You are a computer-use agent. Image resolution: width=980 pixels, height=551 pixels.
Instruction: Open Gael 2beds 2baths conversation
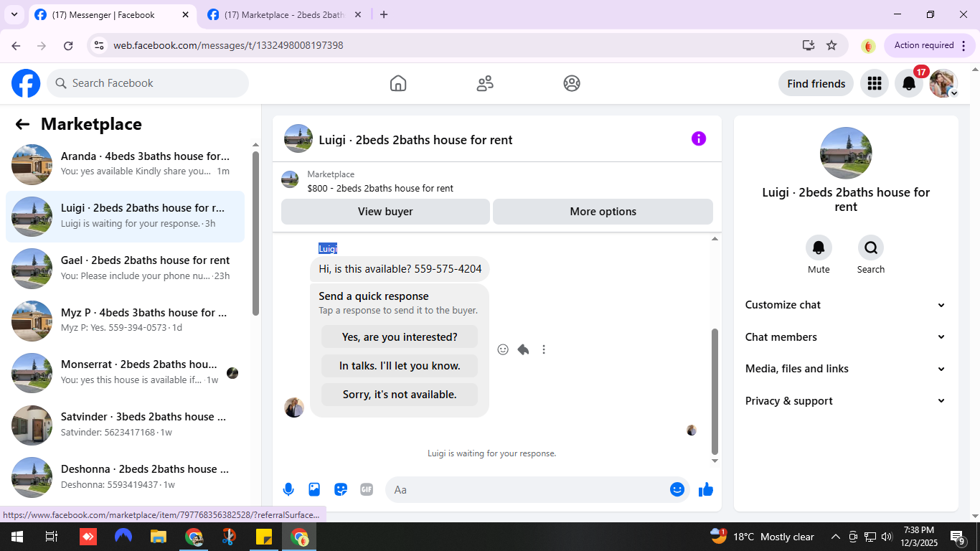(125, 269)
